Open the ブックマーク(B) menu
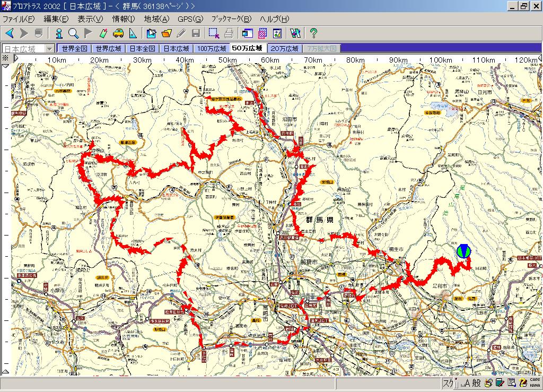Screen dimensions: 543x392 pyautogui.click(x=232, y=19)
